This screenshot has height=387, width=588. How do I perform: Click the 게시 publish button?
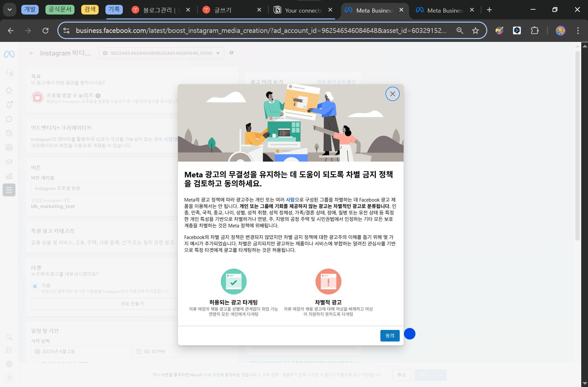(424, 375)
